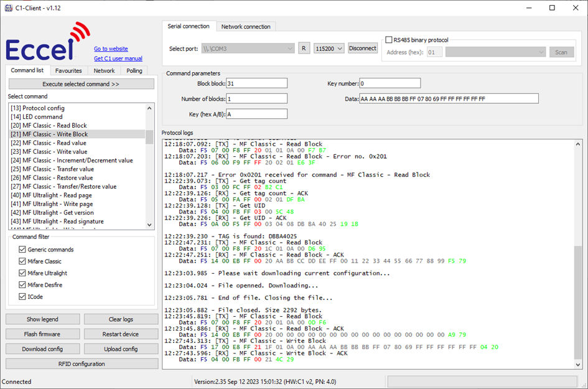This screenshot has width=588, height=389.
Task: Uncheck the Mifare Desfire filter
Action: (22, 285)
